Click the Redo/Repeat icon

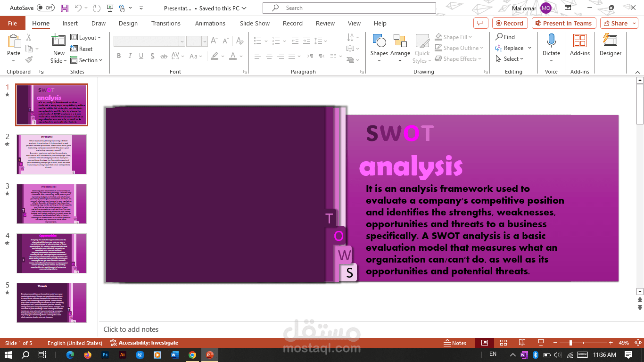pos(96,8)
